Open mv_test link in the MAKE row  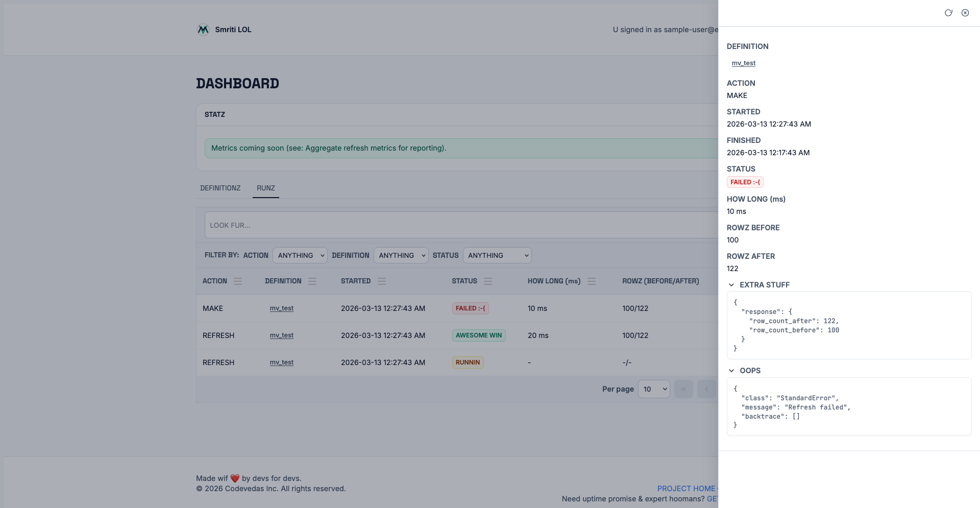pyautogui.click(x=282, y=308)
